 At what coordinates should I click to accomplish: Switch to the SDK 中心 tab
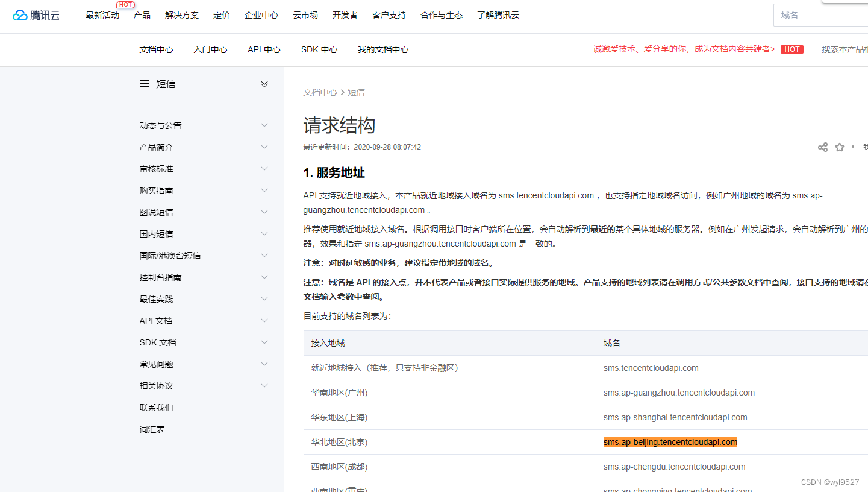319,49
